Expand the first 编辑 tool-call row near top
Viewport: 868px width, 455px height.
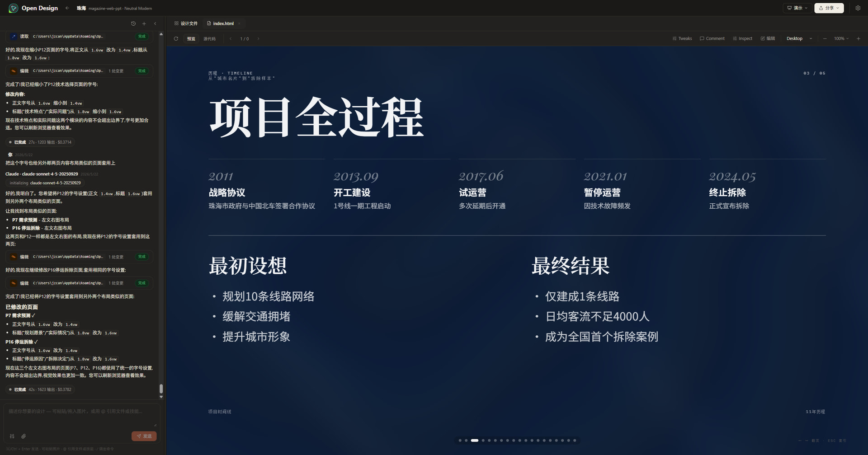tap(79, 71)
